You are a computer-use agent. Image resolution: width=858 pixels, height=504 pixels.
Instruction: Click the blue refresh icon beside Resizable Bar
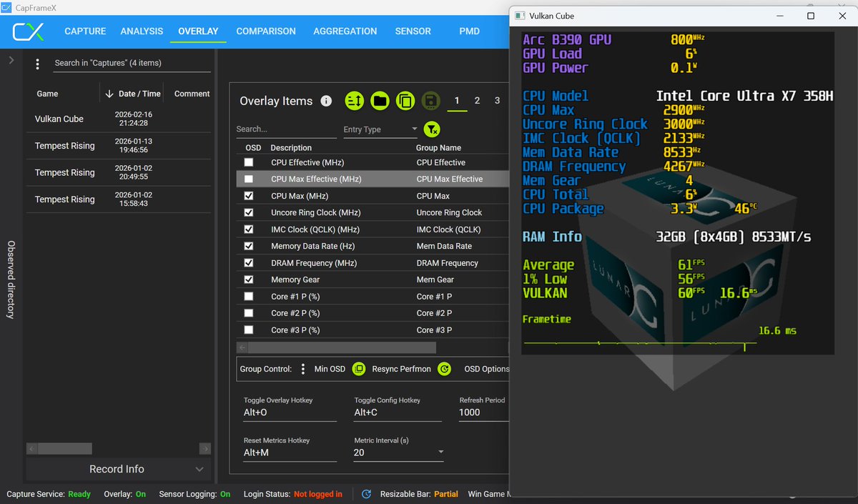coord(366,494)
